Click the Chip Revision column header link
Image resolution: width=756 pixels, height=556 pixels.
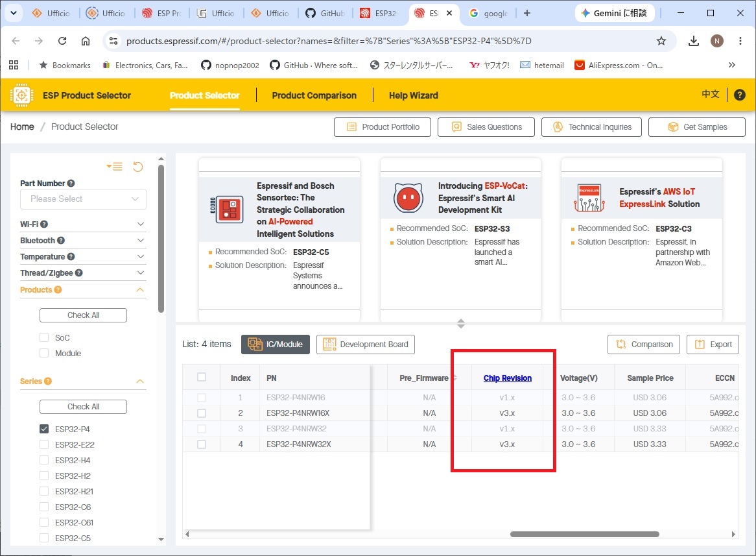[507, 378]
